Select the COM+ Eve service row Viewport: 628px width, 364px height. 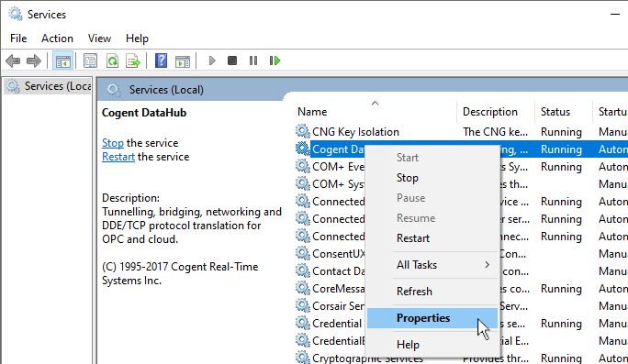click(339, 166)
